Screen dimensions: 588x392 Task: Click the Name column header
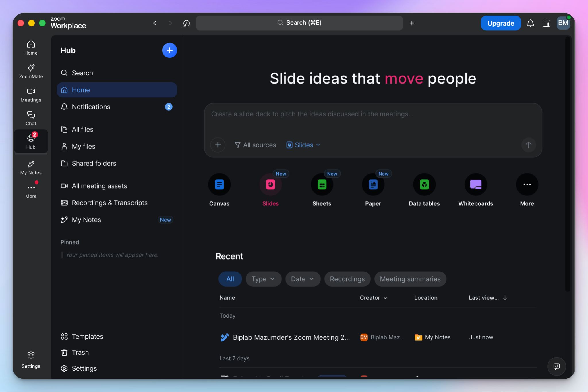coord(227,298)
